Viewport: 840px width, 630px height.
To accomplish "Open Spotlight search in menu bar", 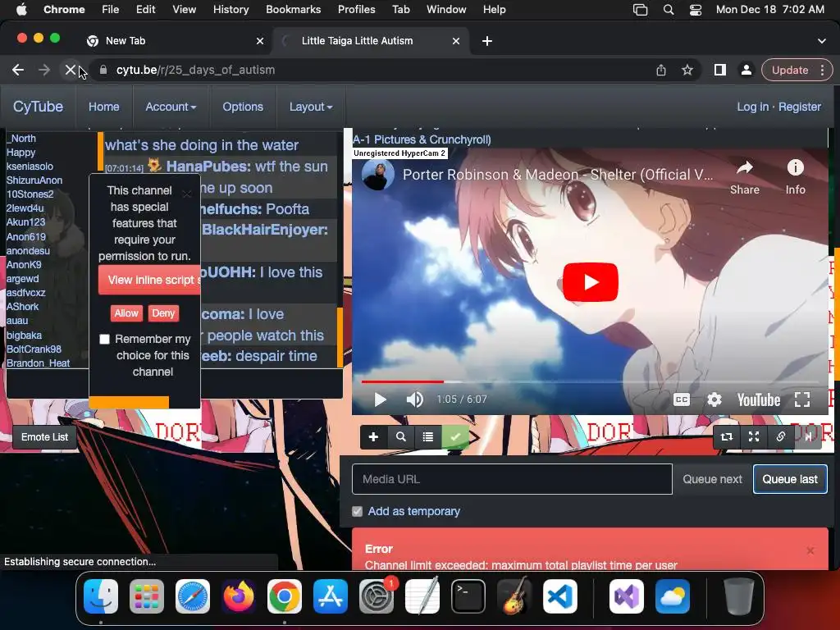I will click(668, 10).
